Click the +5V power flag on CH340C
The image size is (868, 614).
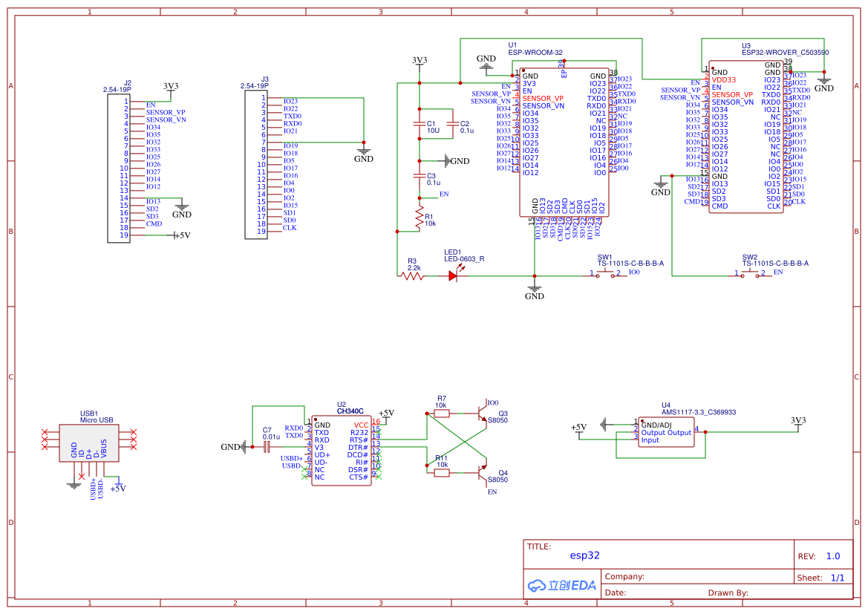point(386,415)
